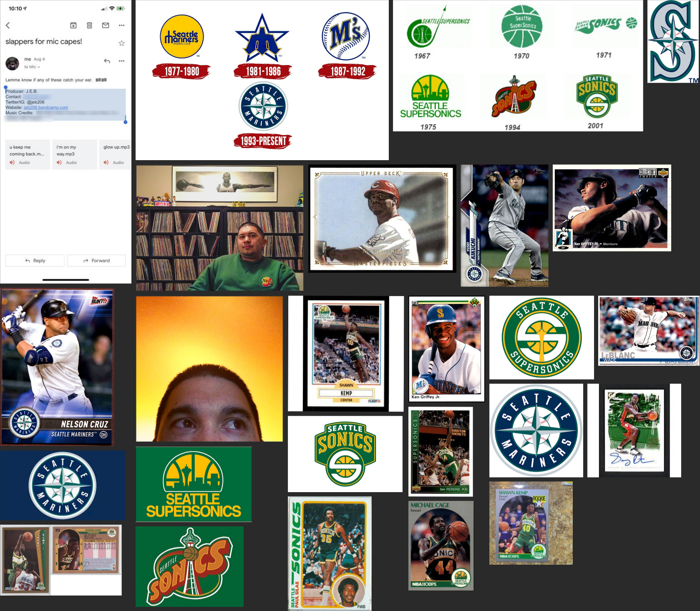The height and width of the screenshot is (611, 700).
Task: Select the Mariners logo on navy background
Action: tap(63, 485)
